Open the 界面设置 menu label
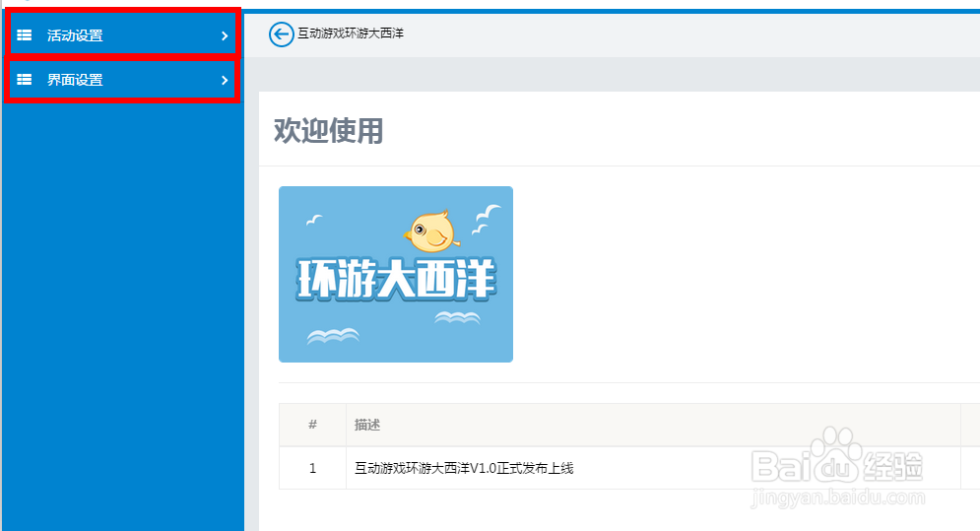The image size is (980, 531). click(x=75, y=80)
